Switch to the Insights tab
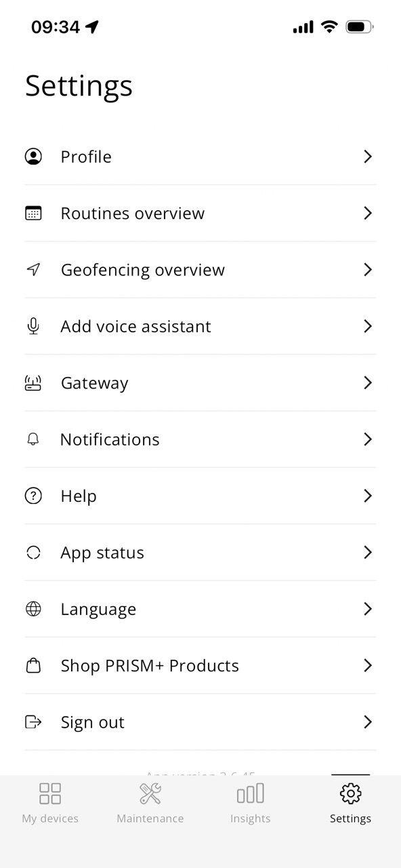The height and width of the screenshot is (868, 401). pyautogui.click(x=251, y=804)
